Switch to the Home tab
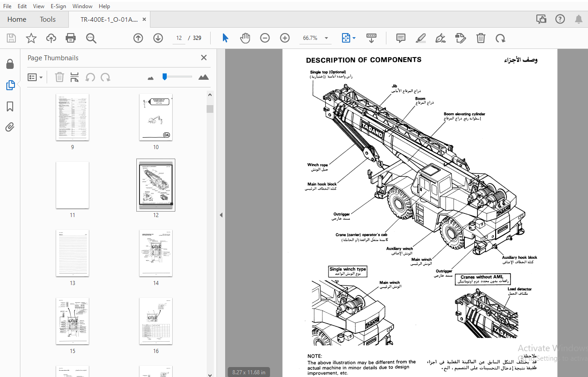This screenshot has height=377, width=588. click(x=17, y=19)
